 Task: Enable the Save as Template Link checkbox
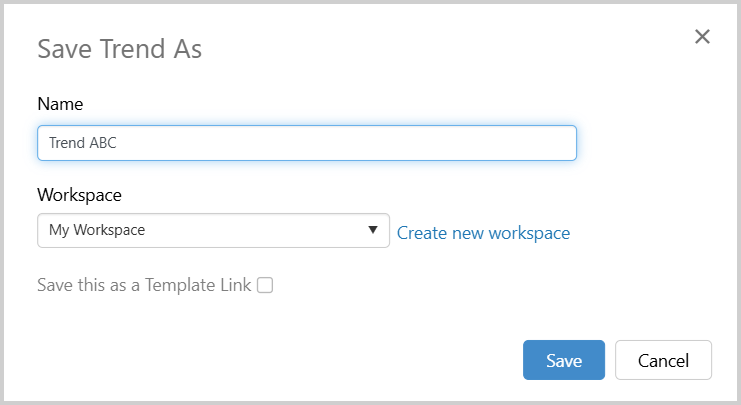[265, 285]
